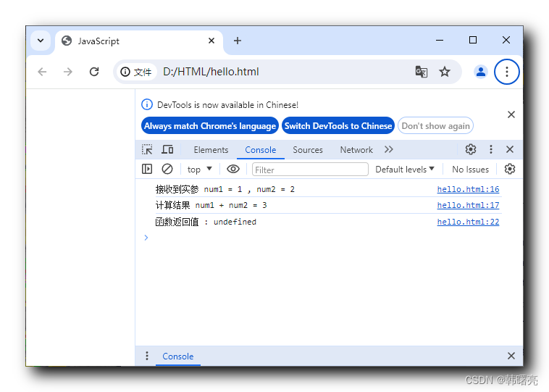Open Customize and control DevTools menu

[x=491, y=149]
